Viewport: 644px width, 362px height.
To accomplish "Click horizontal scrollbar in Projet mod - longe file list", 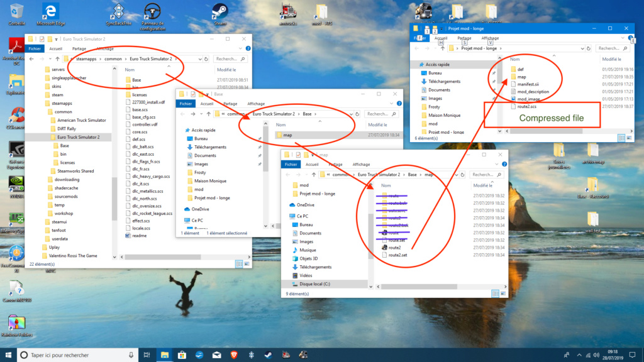I will [x=547, y=131].
